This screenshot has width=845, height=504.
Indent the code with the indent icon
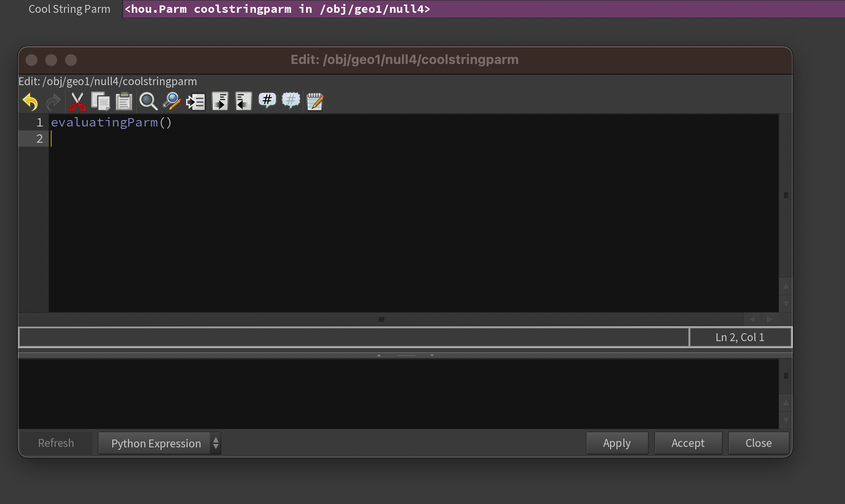click(220, 101)
